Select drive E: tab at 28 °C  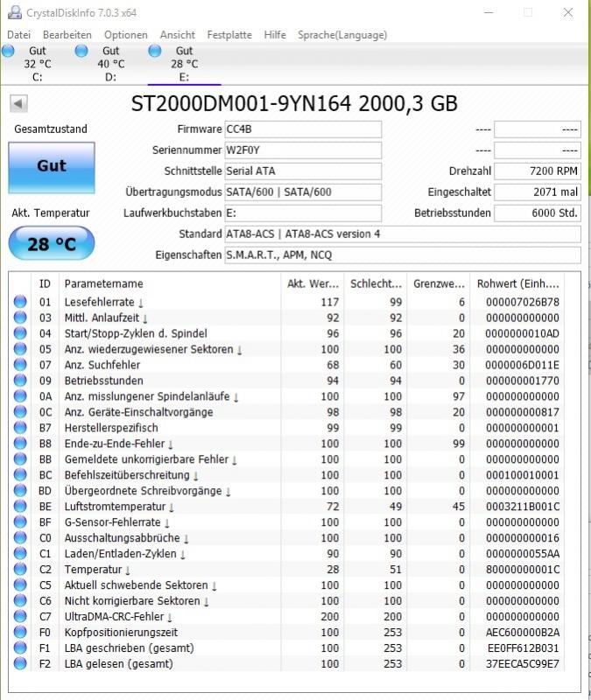[x=184, y=64]
